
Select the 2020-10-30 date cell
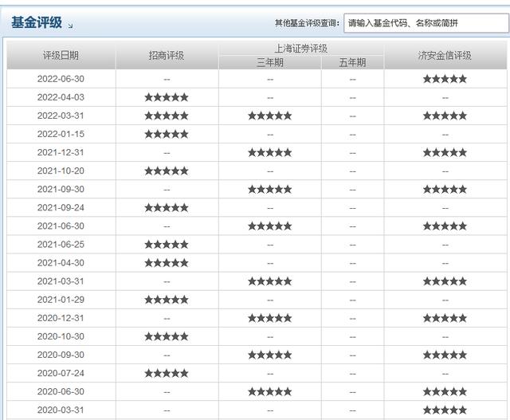pos(61,336)
